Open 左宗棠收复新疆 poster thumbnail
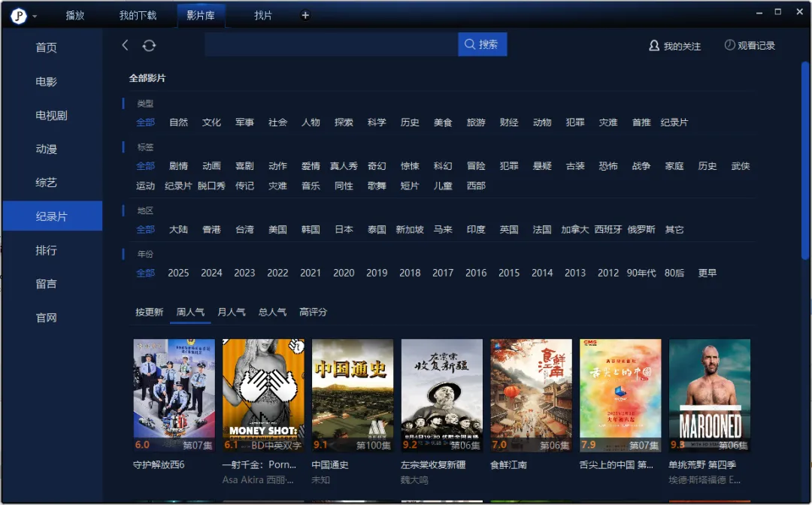Viewport: 812px width, 505px height. coord(442,395)
